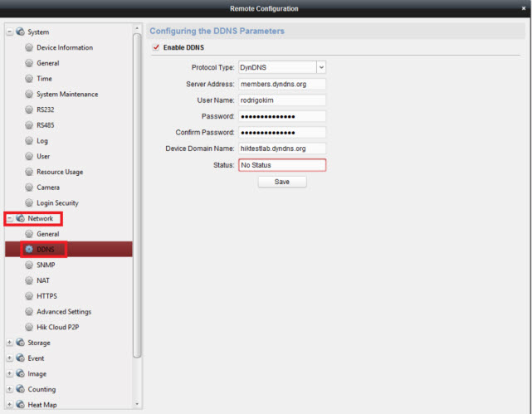The height and width of the screenshot is (414, 532).
Task: Click the gear icon next to SNMP
Action: coord(29,265)
